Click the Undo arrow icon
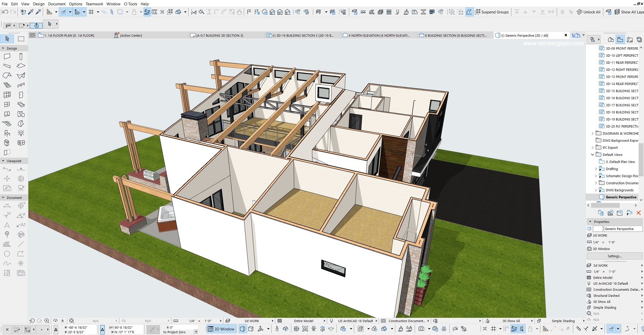The width and height of the screenshot is (644, 335). [x=5, y=12]
